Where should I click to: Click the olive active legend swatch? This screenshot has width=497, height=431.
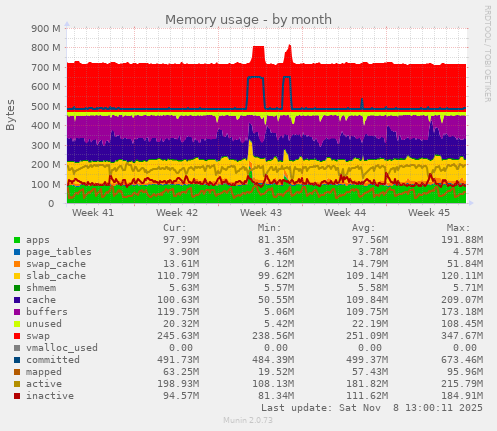click(x=17, y=384)
